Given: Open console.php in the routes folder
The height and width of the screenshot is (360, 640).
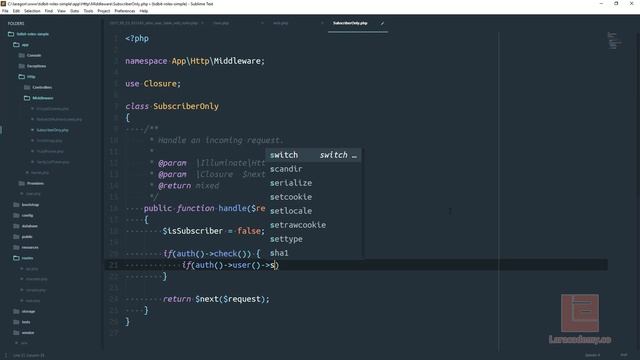Looking at the screenshot, I should [36, 290].
